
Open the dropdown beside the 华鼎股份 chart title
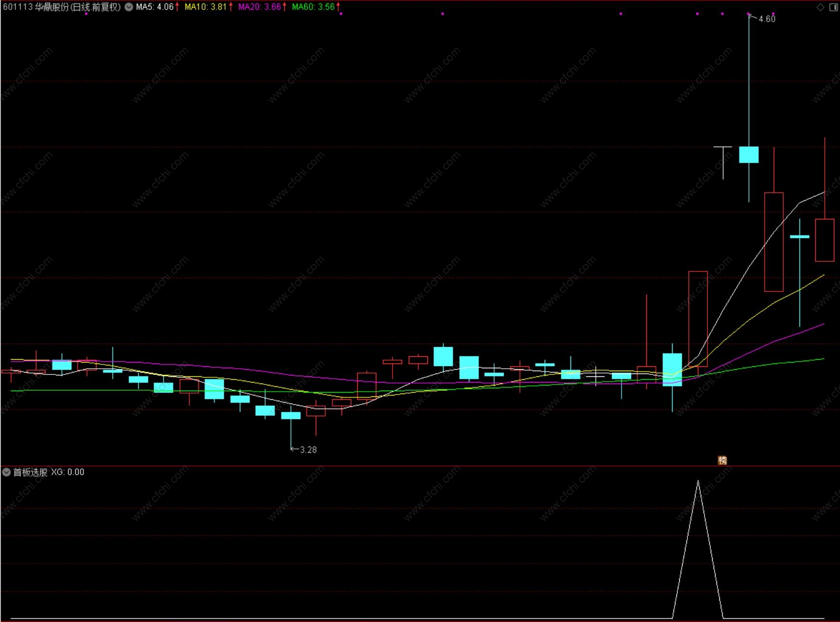tap(129, 7)
